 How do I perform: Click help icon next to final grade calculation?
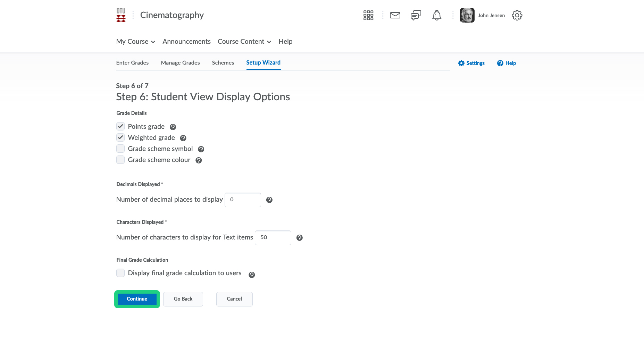252,275
